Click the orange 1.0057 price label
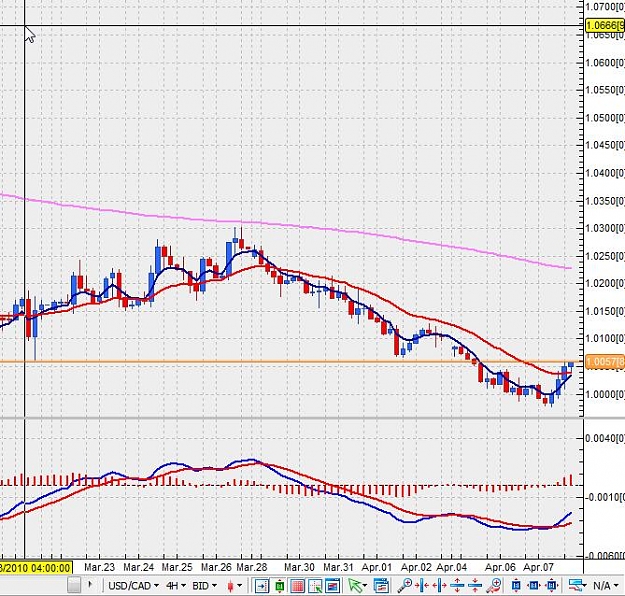This screenshot has width=625, height=596. (x=605, y=362)
